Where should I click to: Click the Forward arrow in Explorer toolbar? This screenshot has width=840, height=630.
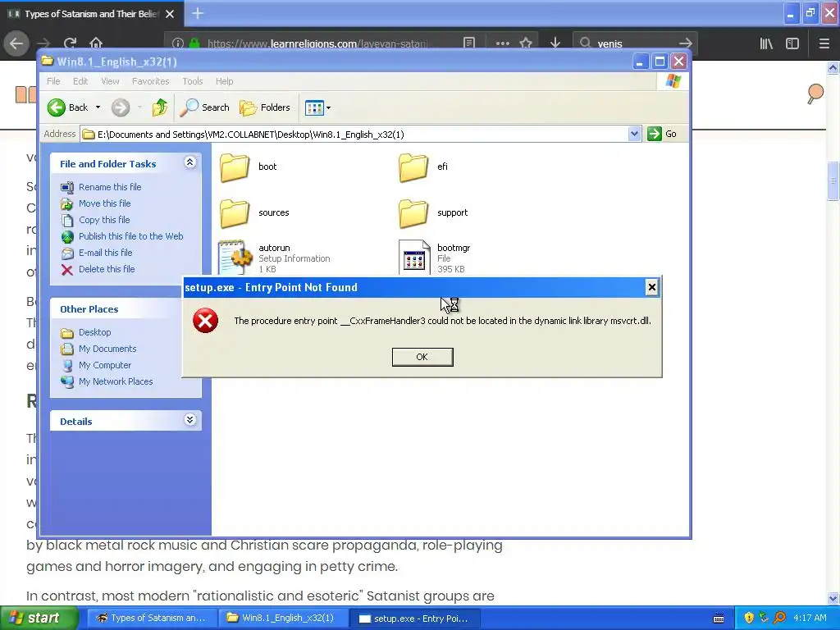tap(121, 107)
